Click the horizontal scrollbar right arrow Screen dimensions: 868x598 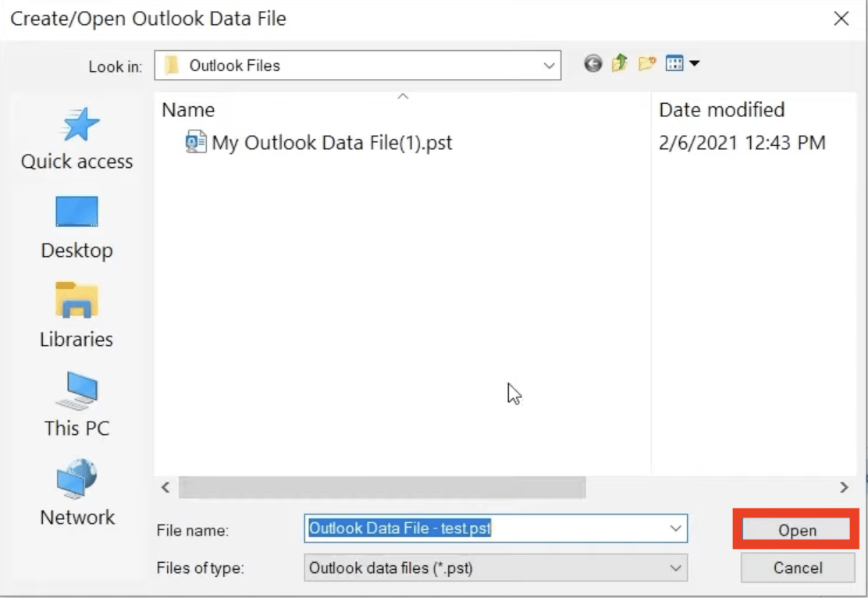pyautogui.click(x=844, y=488)
